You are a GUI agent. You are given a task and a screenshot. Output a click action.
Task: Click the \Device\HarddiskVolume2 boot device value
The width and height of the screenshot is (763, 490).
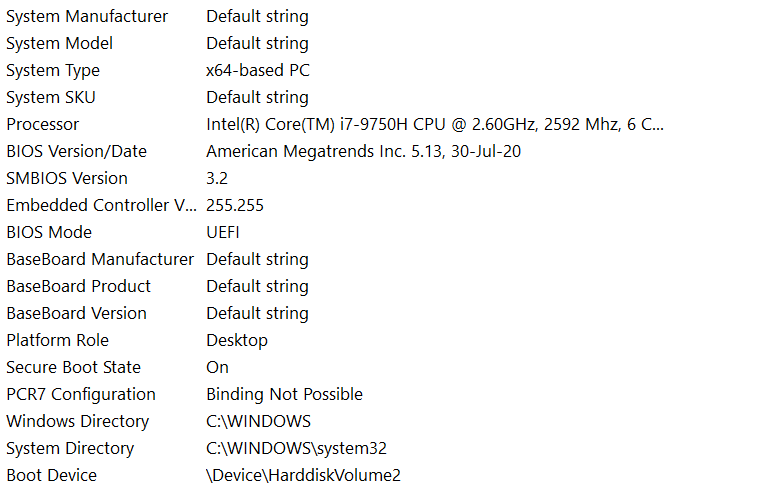click(303, 475)
